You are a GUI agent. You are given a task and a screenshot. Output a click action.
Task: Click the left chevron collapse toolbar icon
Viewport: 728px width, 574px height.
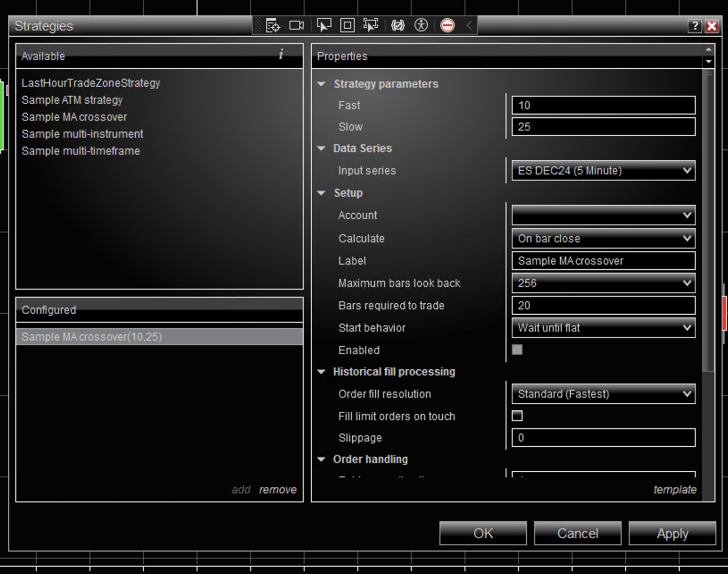click(469, 25)
